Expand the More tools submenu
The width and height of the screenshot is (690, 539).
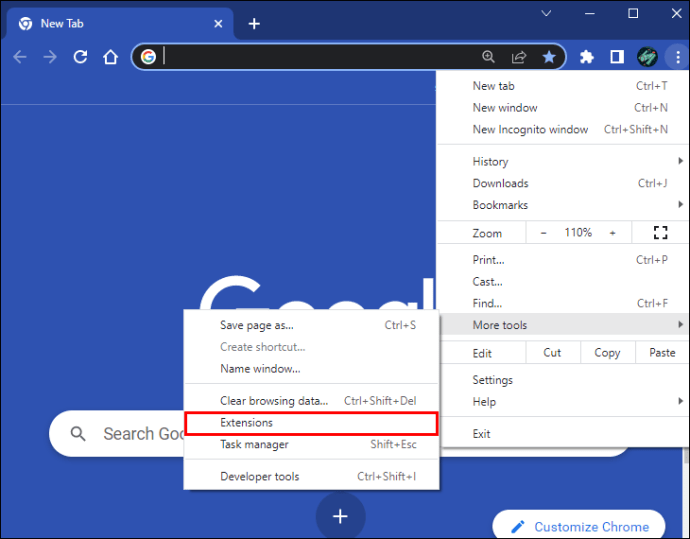563,325
